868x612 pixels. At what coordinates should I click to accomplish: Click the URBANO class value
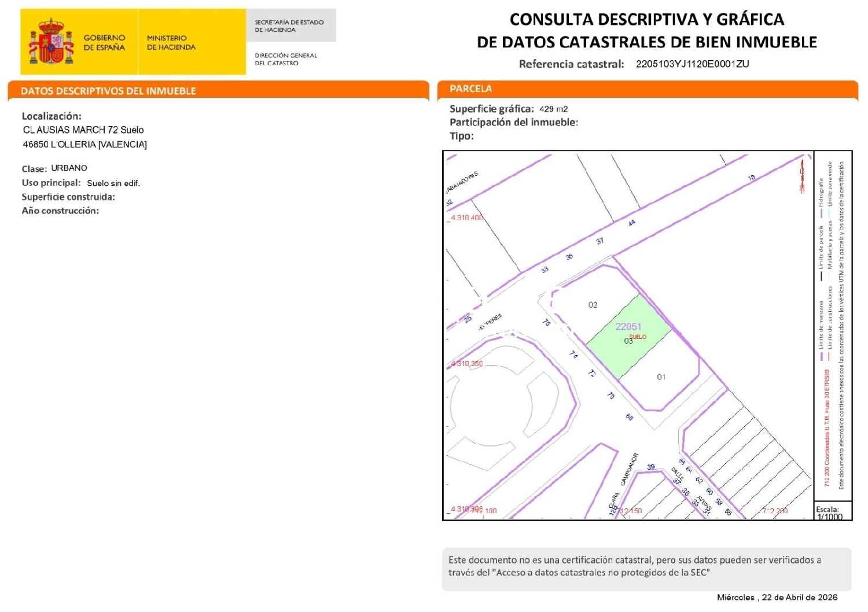[x=69, y=168]
